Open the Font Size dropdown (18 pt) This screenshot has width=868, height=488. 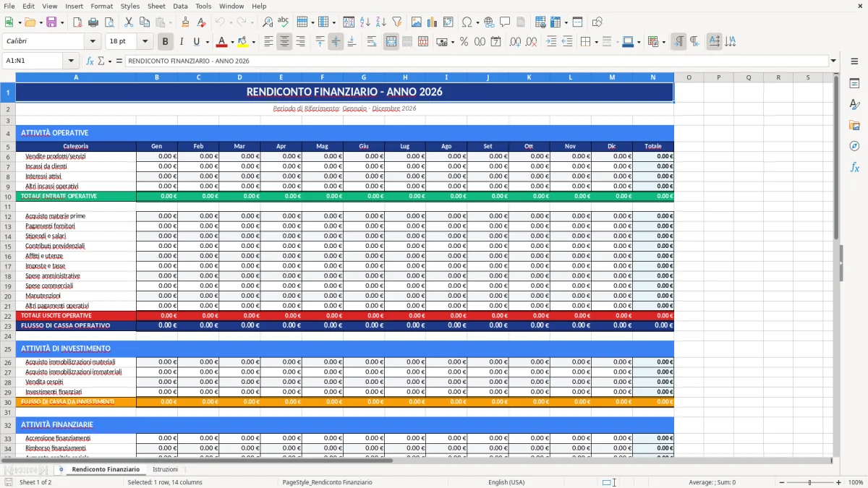[145, 42]
